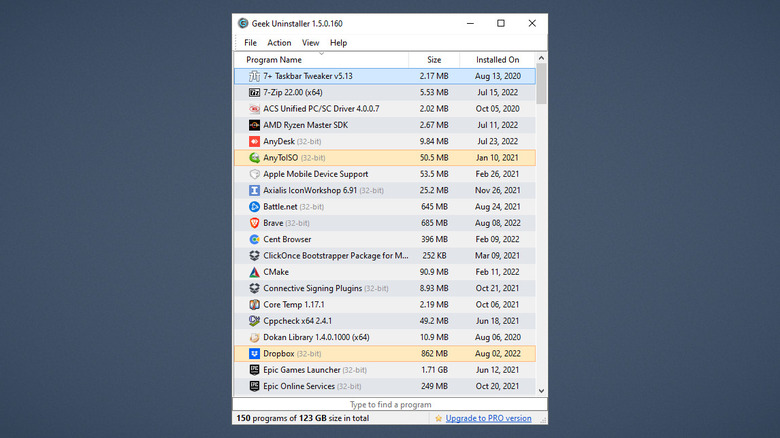The height and width of the screenshot is (438, 780).
Task: Open the Help menu
Action: pos(338,43)
